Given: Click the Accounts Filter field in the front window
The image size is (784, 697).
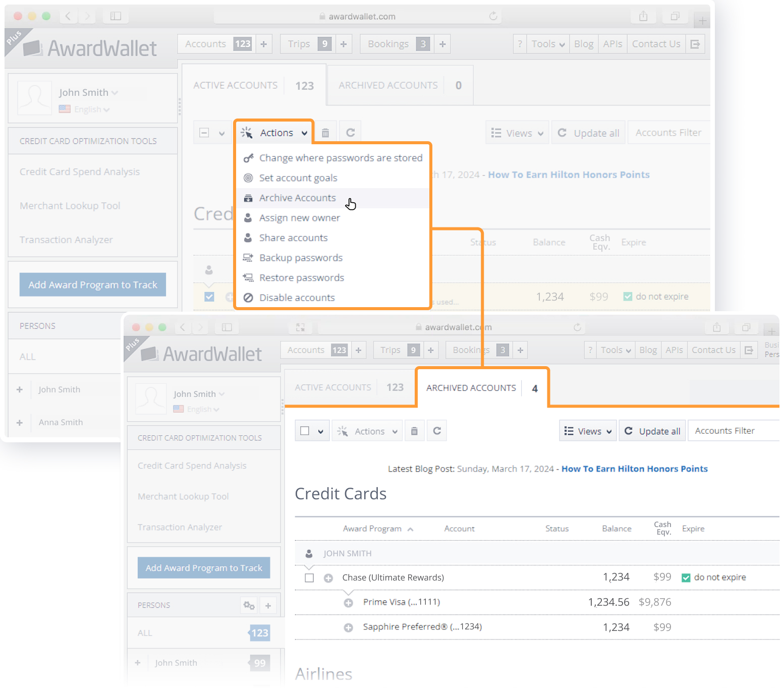Looking at the screenshot, I should 732,431.
